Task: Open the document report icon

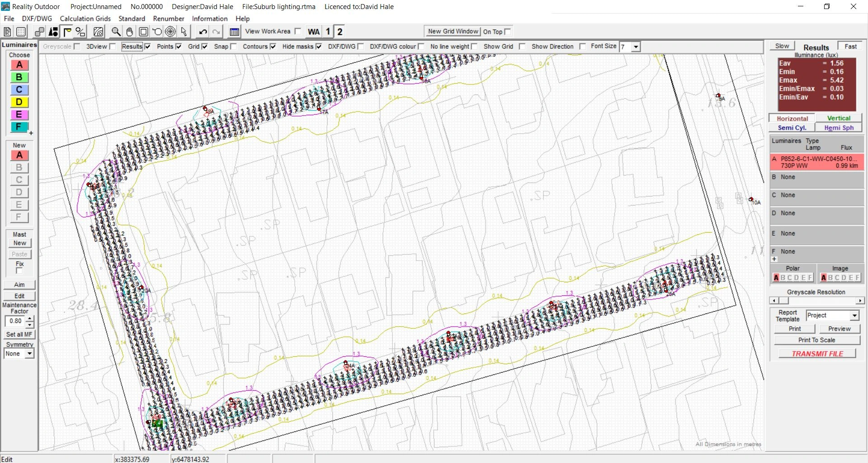Action: (7, 32)
